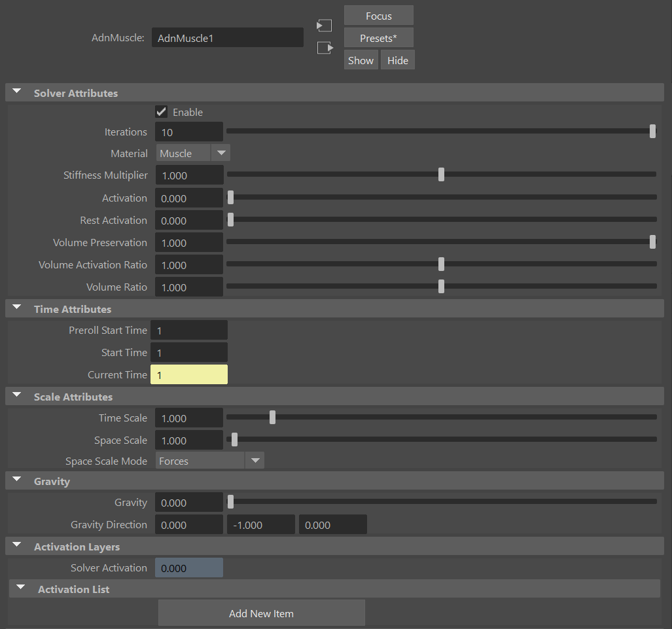Screen dimensions: 672x629
Task: Click the Focus button
Action: point(378,15)
